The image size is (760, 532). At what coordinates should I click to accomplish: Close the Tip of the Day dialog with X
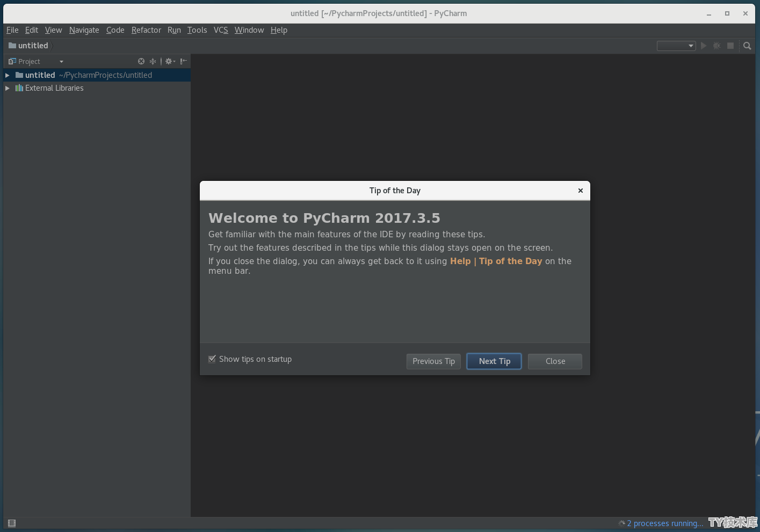pyautogui.click(x=581, y=191)
